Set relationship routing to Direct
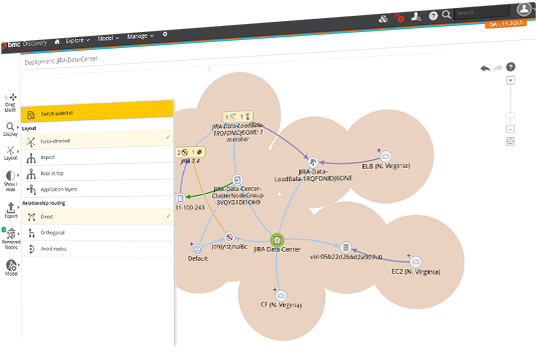This screenshot has height=364, width=536. 97,216
